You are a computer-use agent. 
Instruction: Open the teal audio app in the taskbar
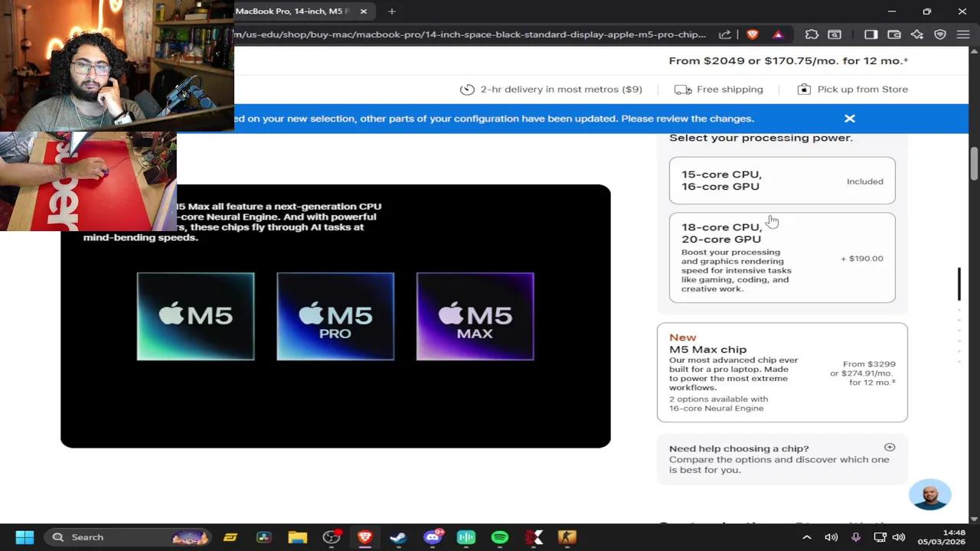click(x=466, y=537)
